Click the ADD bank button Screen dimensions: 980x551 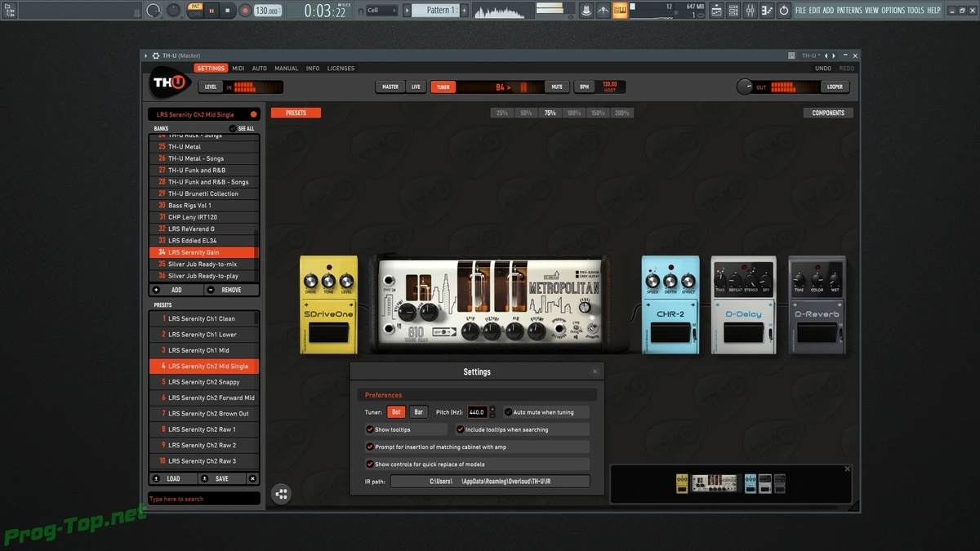pos(176,290)
